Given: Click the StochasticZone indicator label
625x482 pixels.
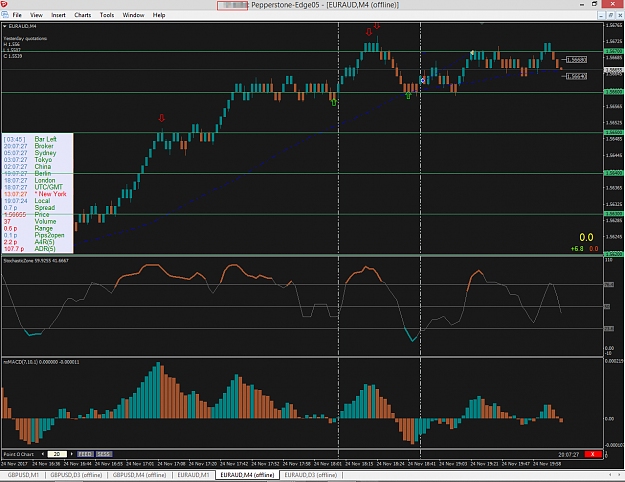Looking at the screenshot, I should coord(36,261).
